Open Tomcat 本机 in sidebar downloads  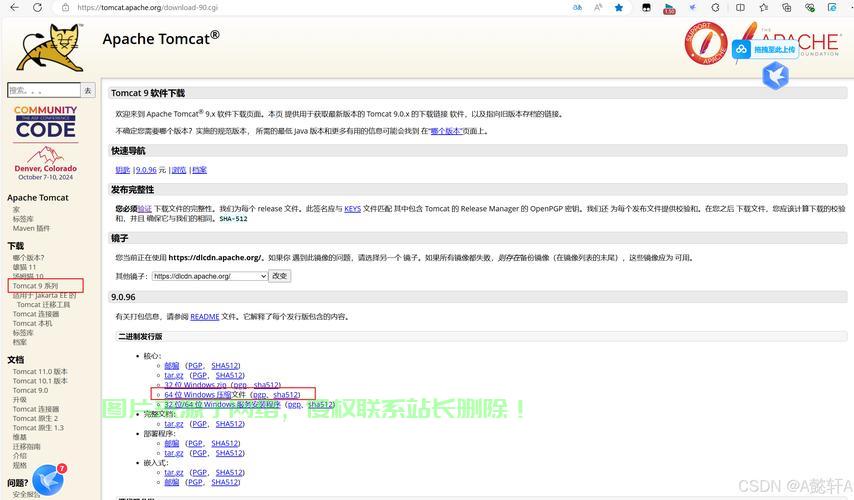33,323
